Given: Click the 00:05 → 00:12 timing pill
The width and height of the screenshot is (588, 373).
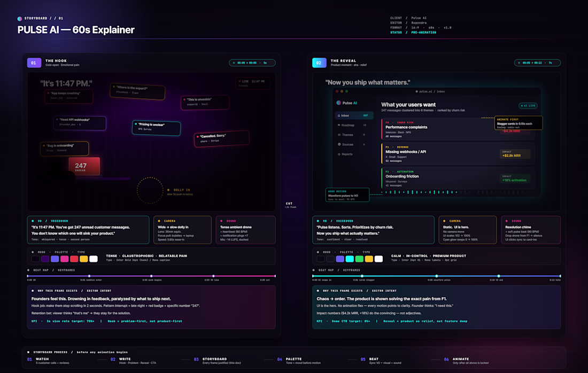Looking at the screenshot, I should 537,63.
